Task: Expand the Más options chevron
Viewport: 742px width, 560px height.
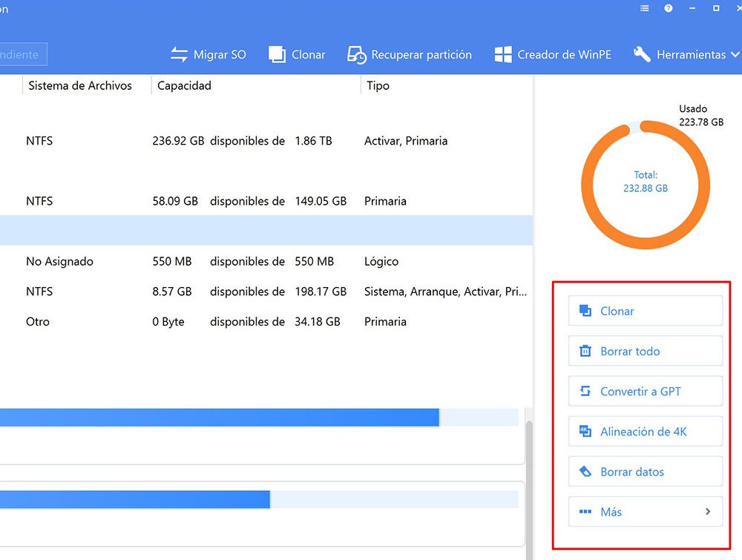Action: [708, 512]
